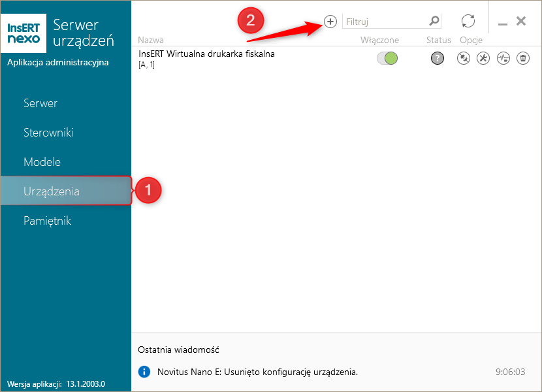
Task: Click the 9:06:03 timestamp
Action: coord(511,372)
